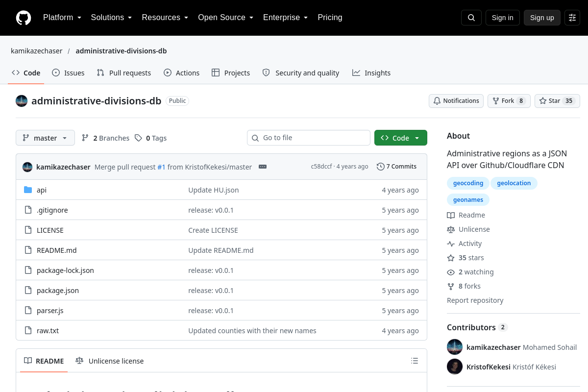
Task: Switch to the Code tab
Action: 26,73
